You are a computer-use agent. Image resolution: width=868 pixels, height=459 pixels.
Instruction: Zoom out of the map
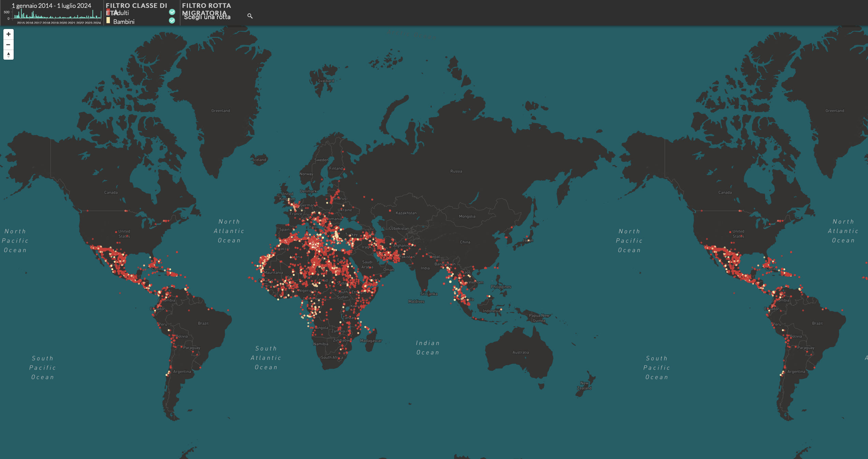pyautogui.click(x=9, y=45)
